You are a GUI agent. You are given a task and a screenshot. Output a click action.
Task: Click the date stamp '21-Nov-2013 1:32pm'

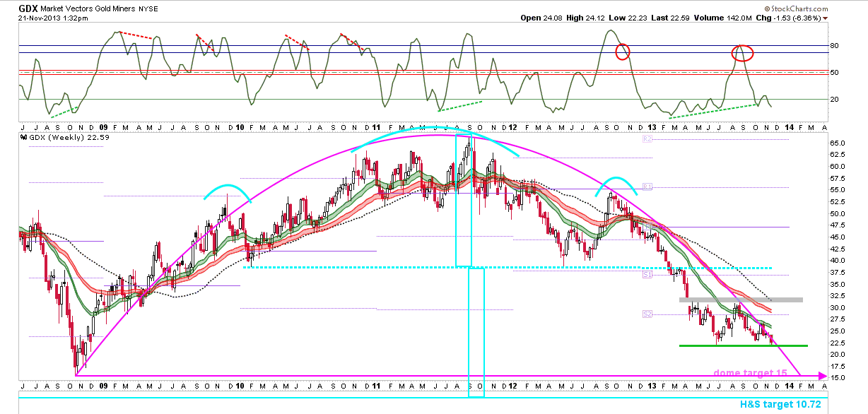click(54, 18)
